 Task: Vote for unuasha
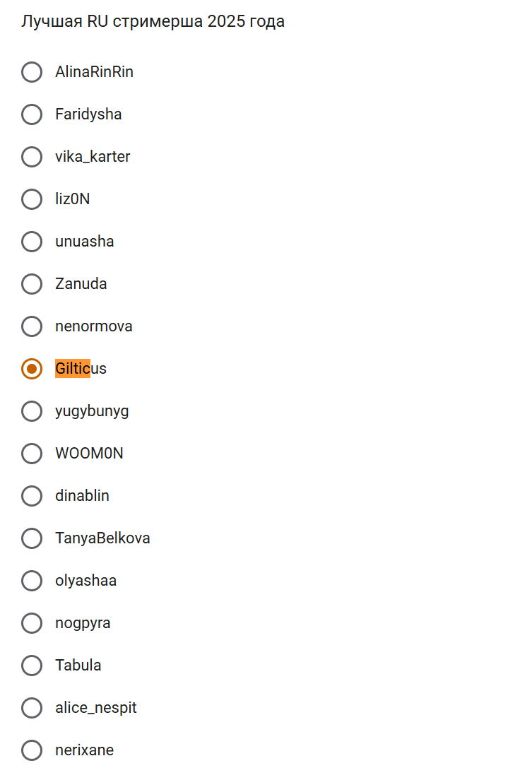click(32, 242)
